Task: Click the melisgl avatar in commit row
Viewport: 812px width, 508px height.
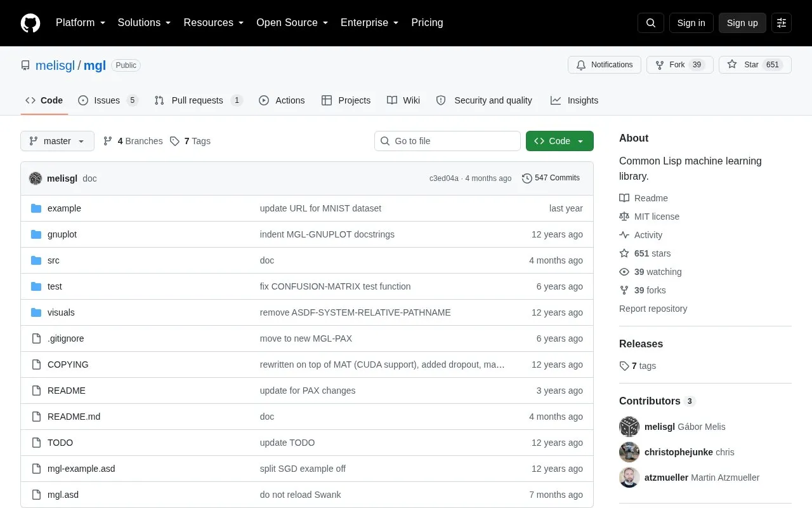Action: pyautogui.click(x=36, y=178)
